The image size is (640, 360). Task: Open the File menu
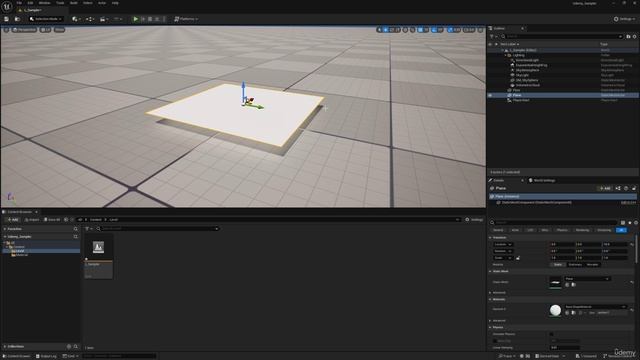[x=19, y=3]
